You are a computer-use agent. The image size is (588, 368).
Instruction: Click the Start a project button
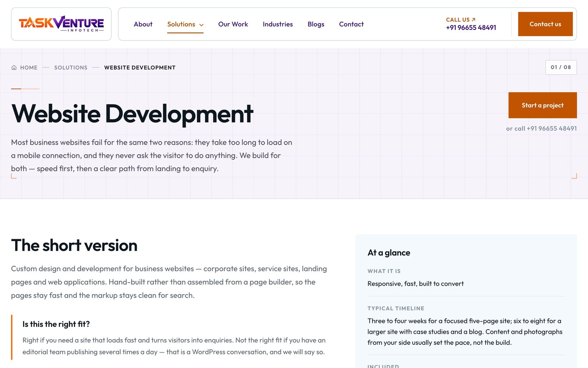(542, 105)
